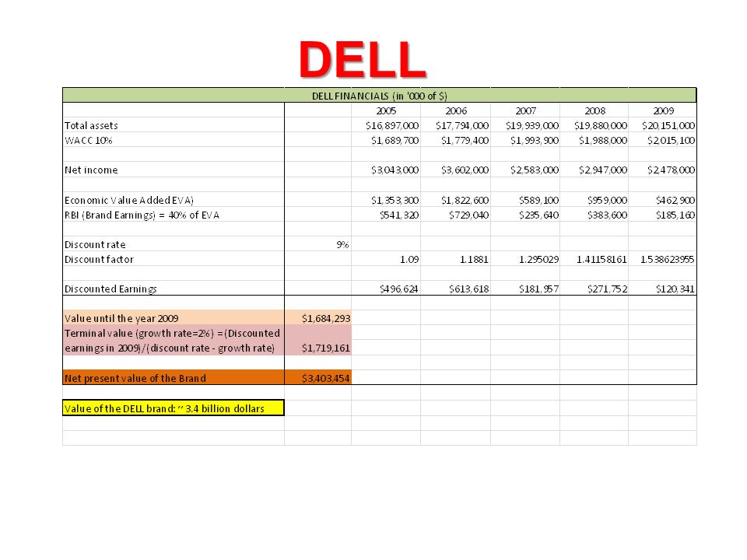Select the DELL FINANCIALS header cell
The image size is (747, 560).
tap(379, 95)
